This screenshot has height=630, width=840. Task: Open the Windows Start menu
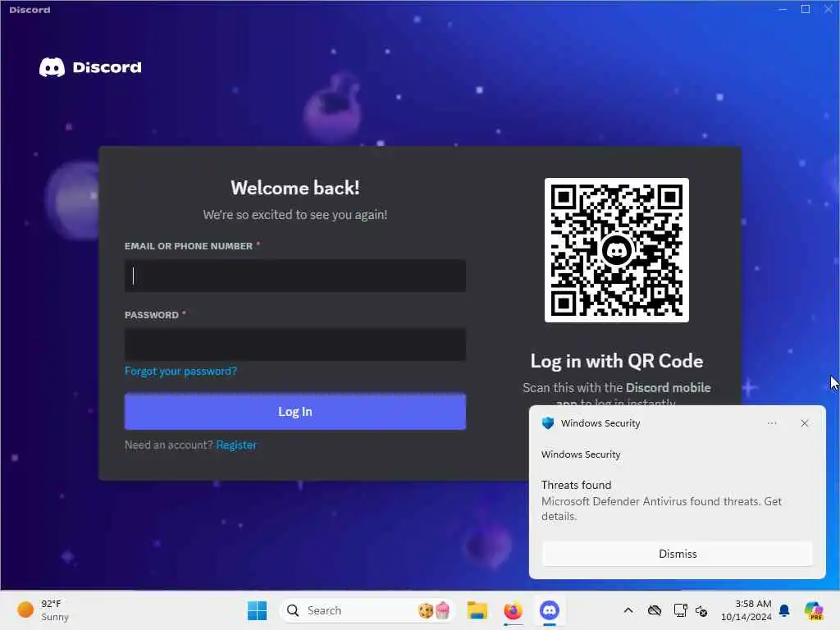pos(257,610)
